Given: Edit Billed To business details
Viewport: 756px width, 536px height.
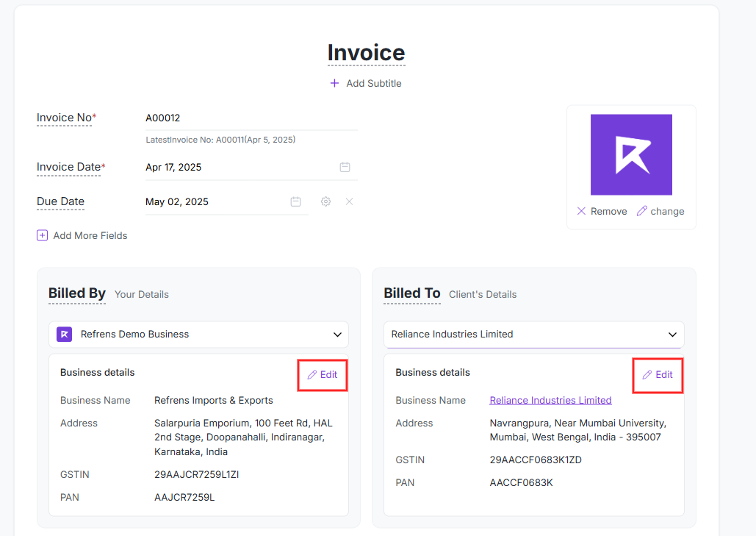Looking at the screenshot, I should (x=658, y=375).
